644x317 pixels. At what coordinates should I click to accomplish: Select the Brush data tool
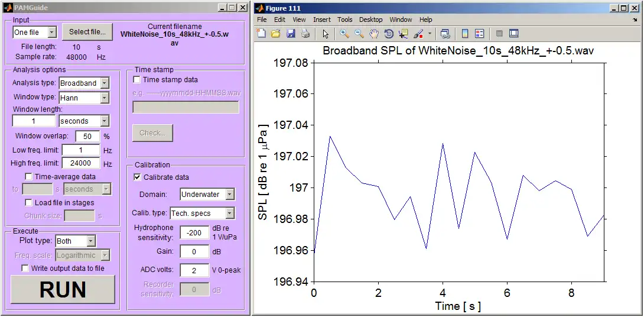418,34
